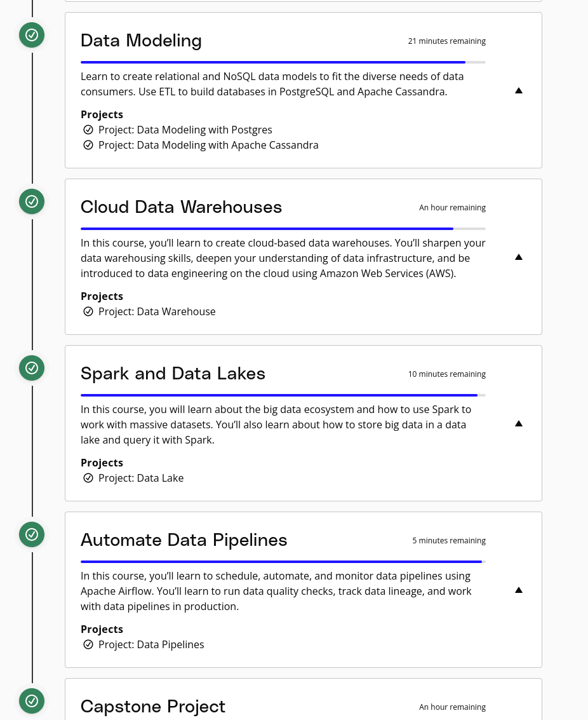Collapse the Spark and Data Lakes card
This screenshot has width=588, height=720.
[x=519, y=423]
